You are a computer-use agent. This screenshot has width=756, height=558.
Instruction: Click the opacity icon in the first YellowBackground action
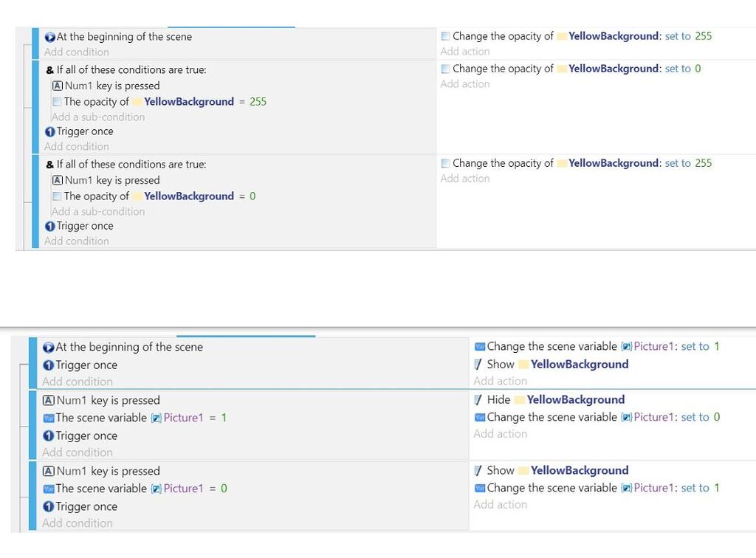[x=447, y=35]
